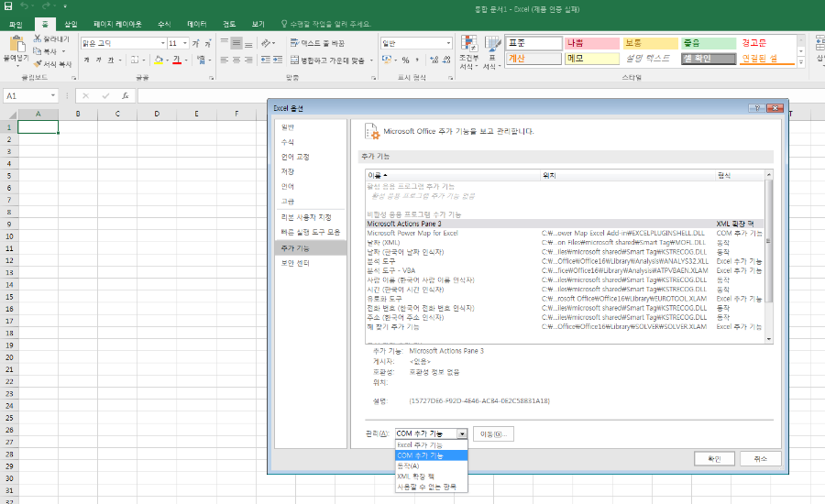Click the Cut (잘라내기) scissors icon
Image resolution: width=825 pixels, height=504 pixels.
point(38,38)
